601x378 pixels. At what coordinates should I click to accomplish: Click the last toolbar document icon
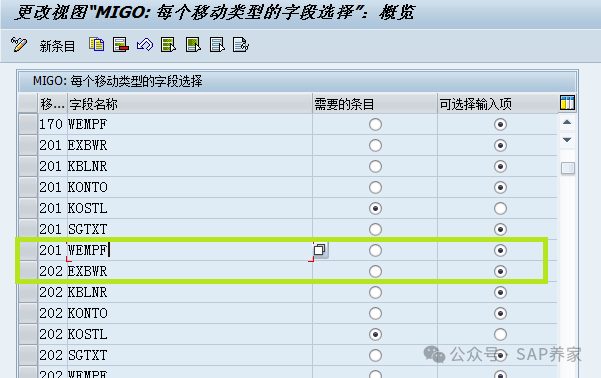coord(241,45)
